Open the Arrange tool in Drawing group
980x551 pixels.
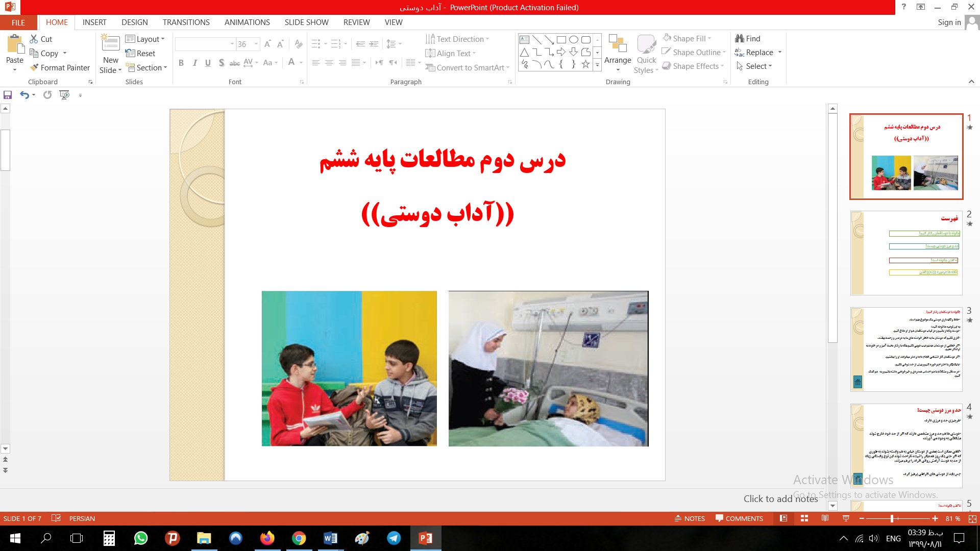[618, 51]
